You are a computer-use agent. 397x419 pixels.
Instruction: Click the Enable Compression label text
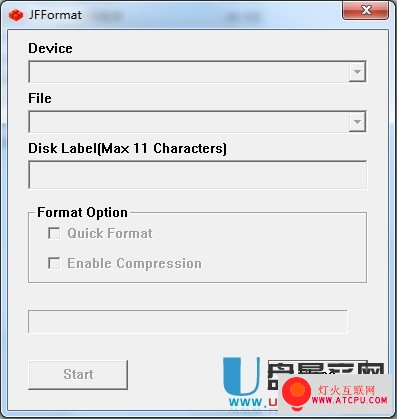tap(134, 263)
